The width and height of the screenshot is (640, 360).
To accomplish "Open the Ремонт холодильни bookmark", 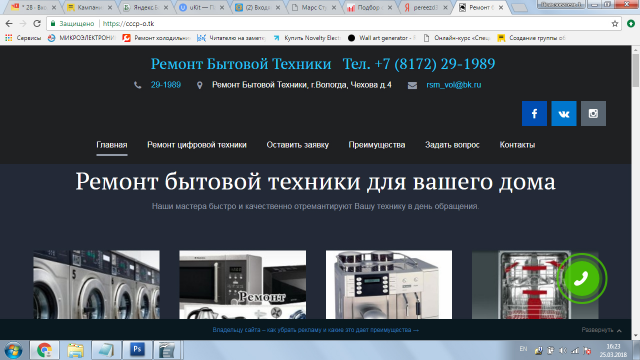I will tap(157, 38).
